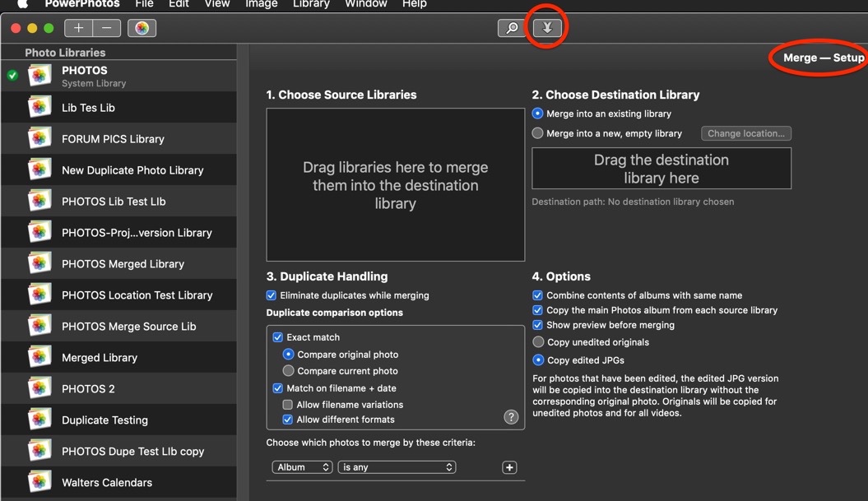
Task: Open the File menu
Action: (145, 4)
